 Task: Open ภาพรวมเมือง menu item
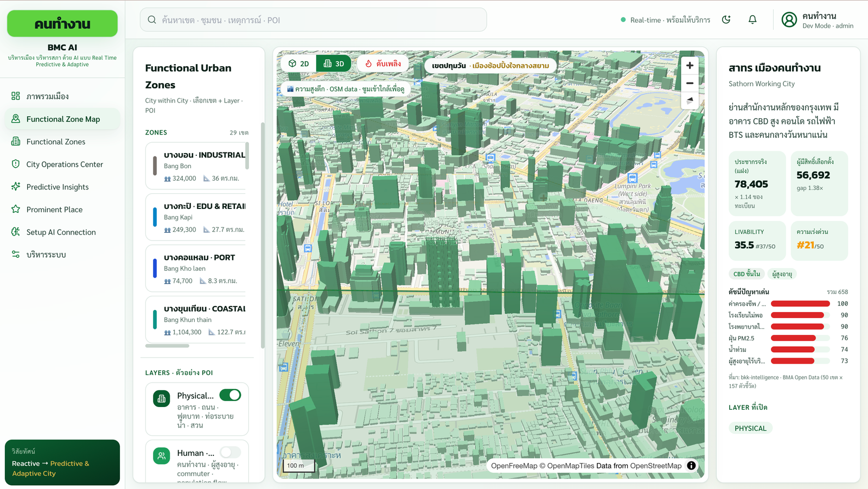pos(62,96)
